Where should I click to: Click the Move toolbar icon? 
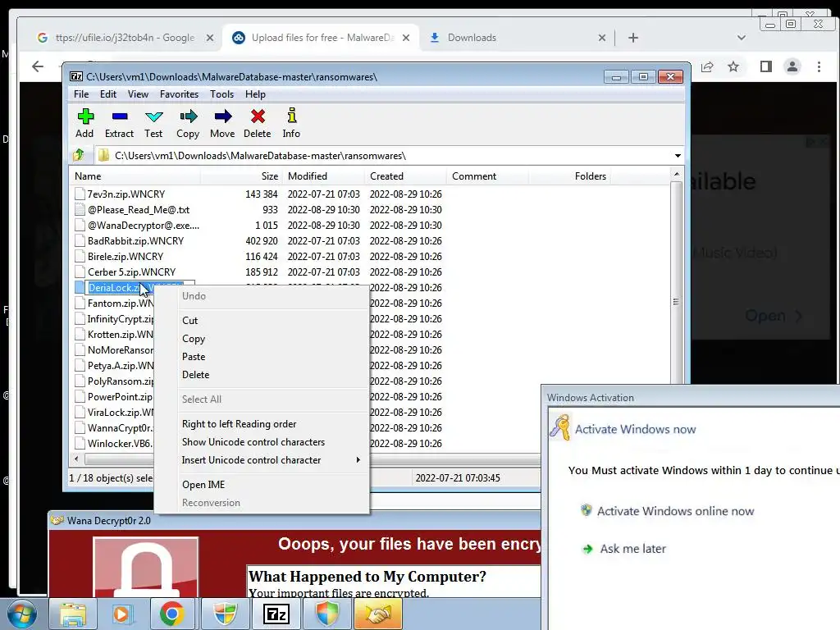222,123
